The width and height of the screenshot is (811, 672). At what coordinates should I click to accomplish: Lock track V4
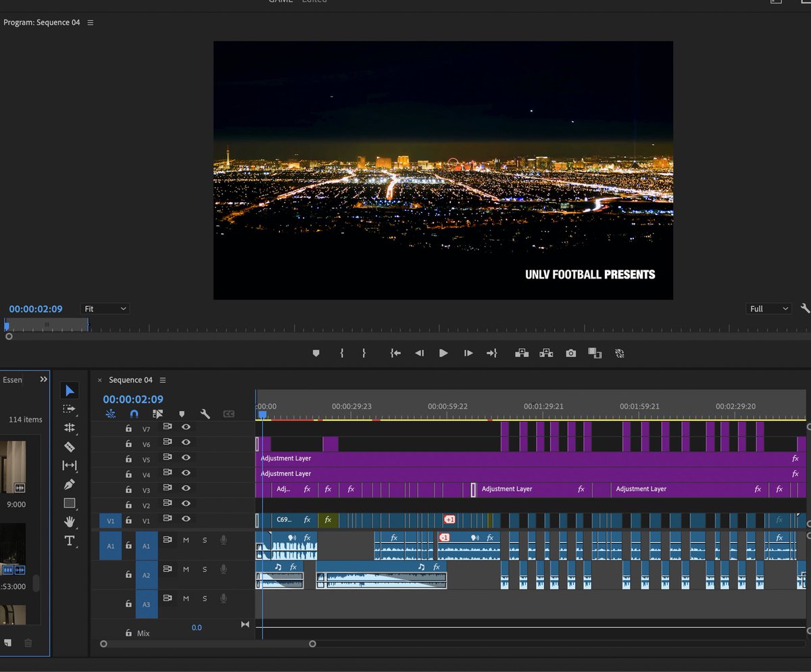(x=128, y=475)
